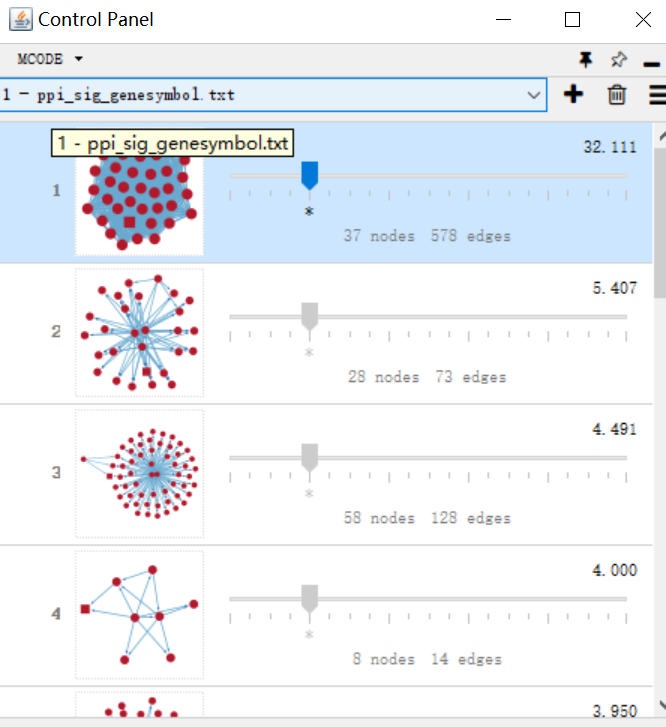
Task: Click rank number 4 in cluster list
Action: (56, 613)
